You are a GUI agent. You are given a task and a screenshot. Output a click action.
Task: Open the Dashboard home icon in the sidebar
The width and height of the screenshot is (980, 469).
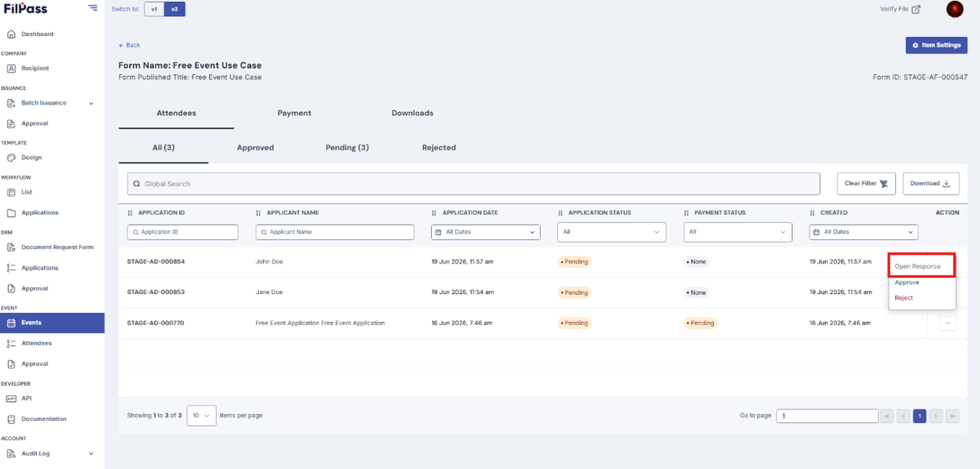tap(11, 34)
